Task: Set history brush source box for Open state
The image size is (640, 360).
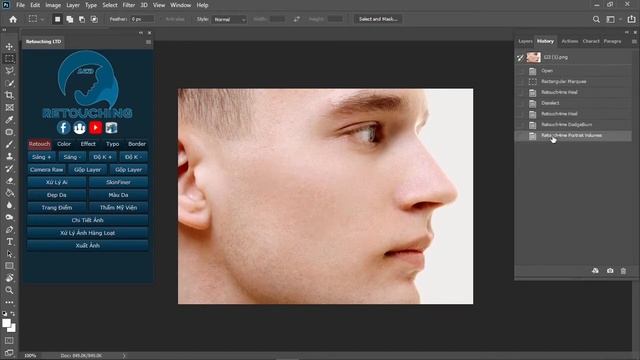Action: [520, 71]
